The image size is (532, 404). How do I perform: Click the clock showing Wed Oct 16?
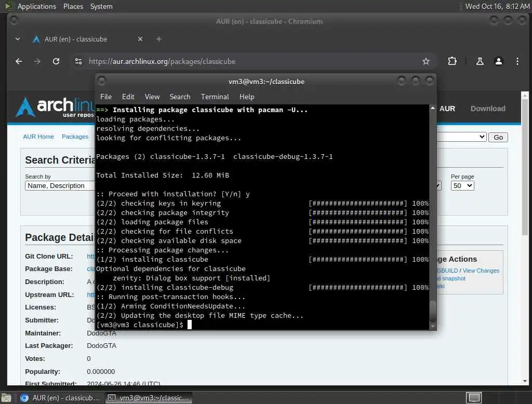pos(497,6)
